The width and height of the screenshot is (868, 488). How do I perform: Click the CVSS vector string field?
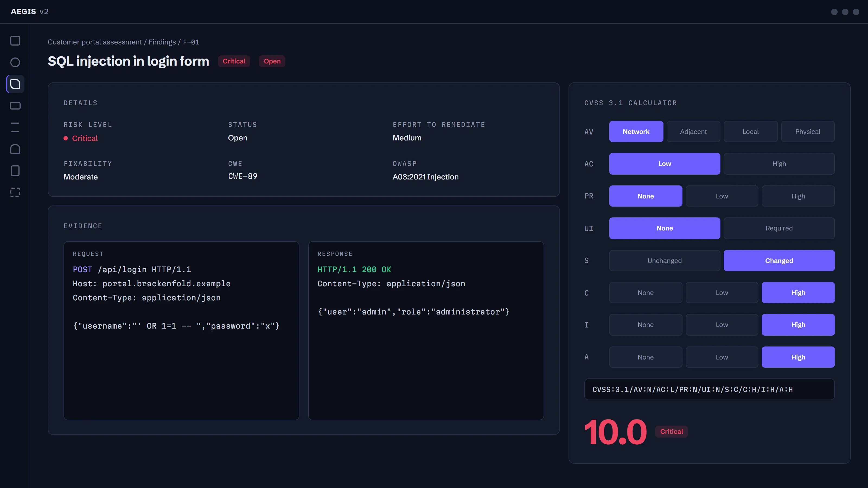[x=709, y=389]
